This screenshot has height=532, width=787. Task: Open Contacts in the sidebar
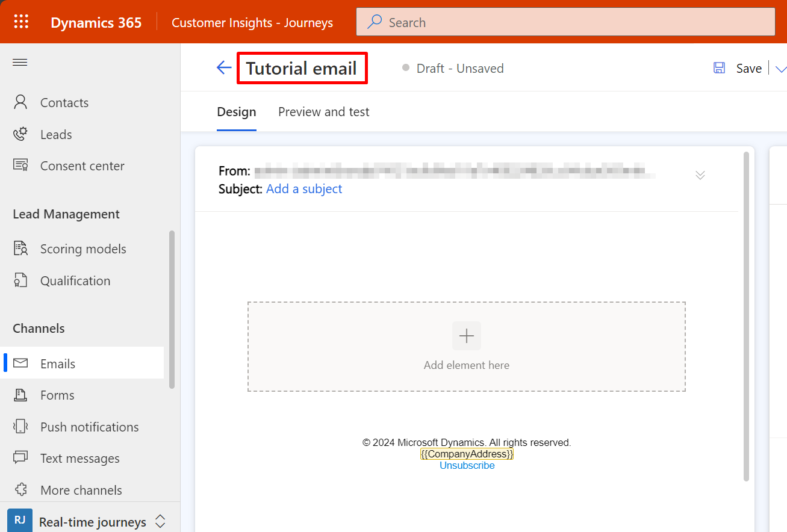(64, 102)
